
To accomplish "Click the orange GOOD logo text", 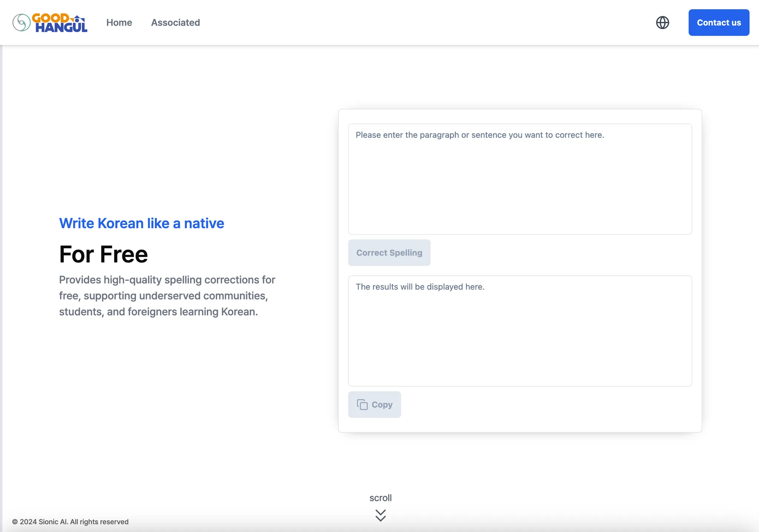I will (50, 18).
